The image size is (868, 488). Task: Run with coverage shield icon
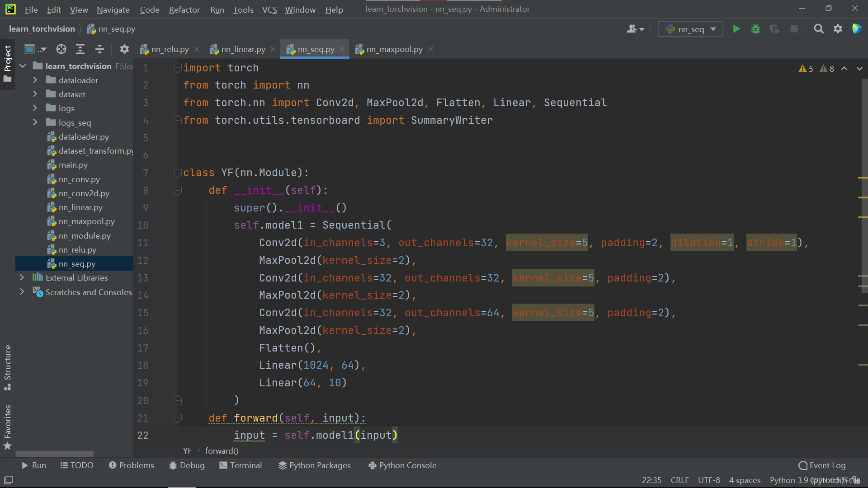coord(774,29)
